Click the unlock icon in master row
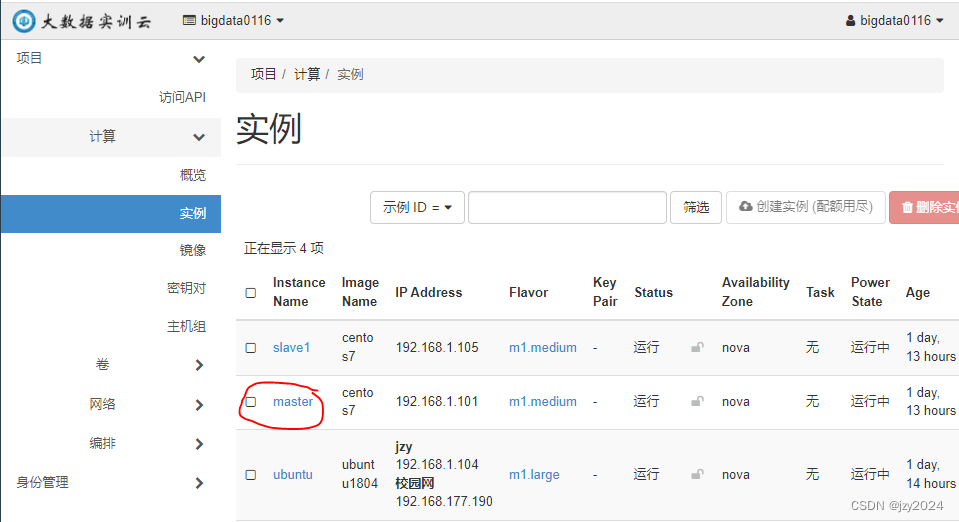959x522 pixels. (697, 401)
